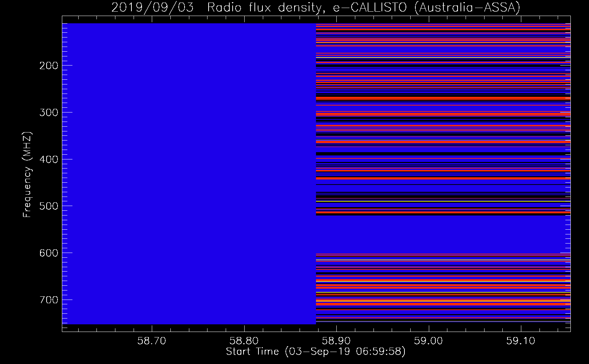Click the 59.00 time tick label
The height and width of the screenshot is (364, 589).
coord(429,341)
